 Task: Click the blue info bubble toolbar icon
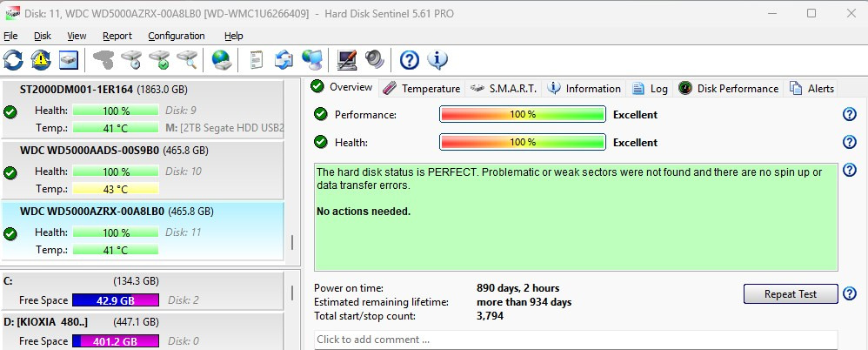point(437,60)
